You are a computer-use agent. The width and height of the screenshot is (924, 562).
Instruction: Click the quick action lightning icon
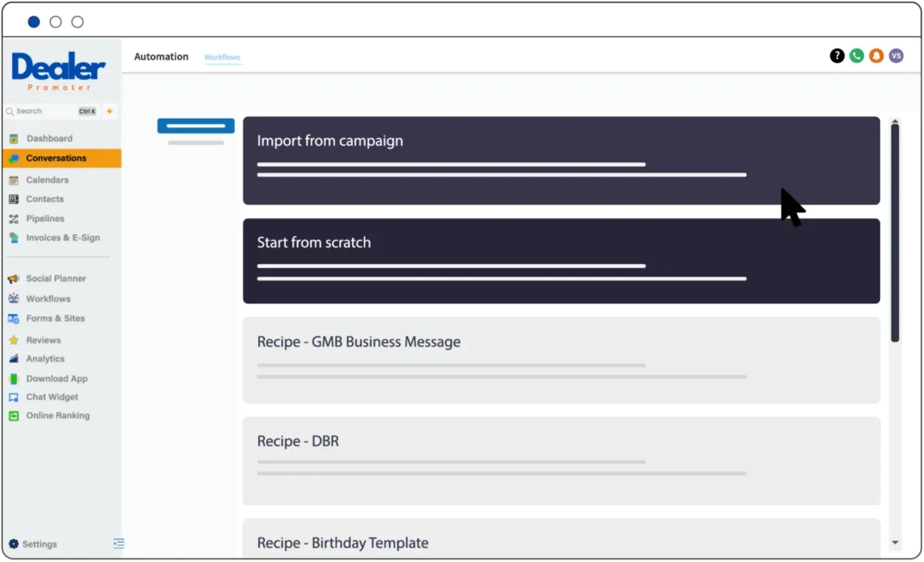tap(109, 112)
